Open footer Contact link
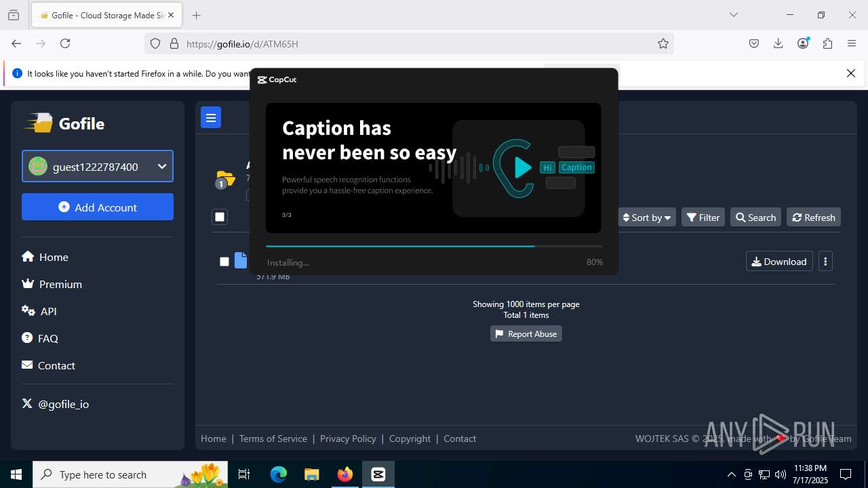The height and width of the screenshot is (488, 868). click(x=460, y=439)
